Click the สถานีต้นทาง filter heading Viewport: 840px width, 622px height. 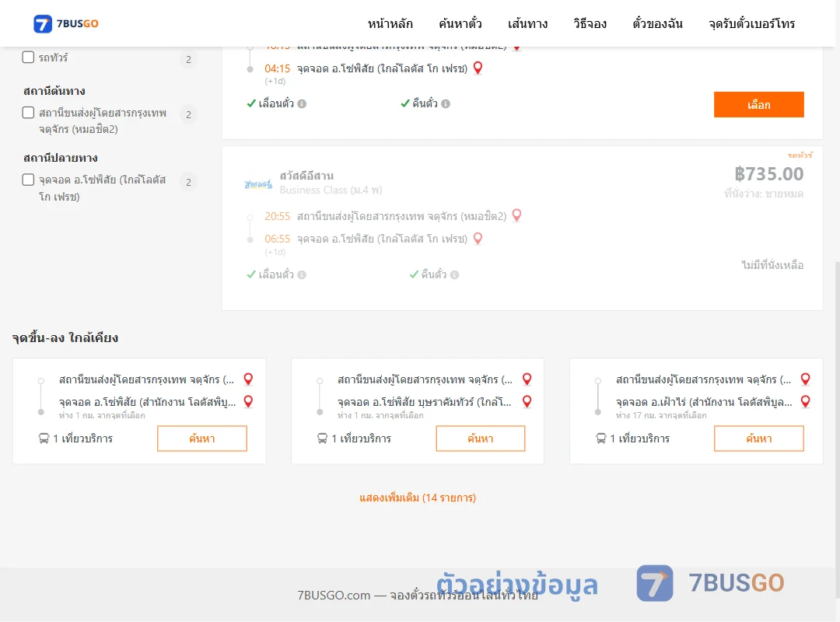[54, 91]
